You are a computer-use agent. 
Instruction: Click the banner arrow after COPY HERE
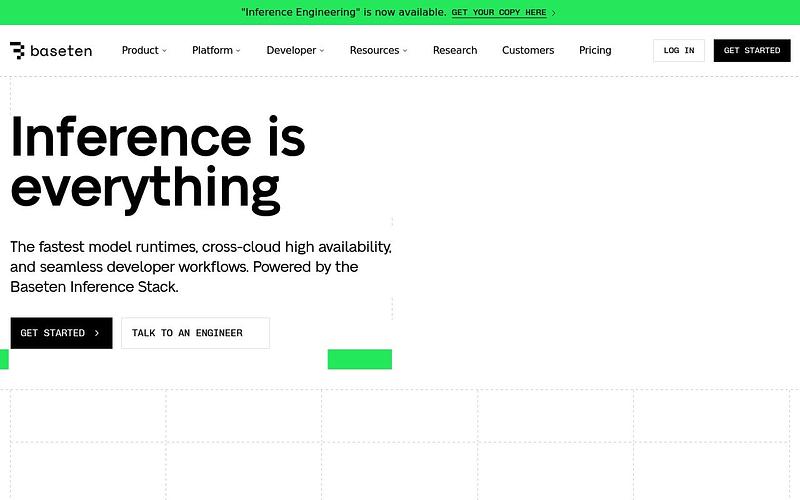[553, 13]
